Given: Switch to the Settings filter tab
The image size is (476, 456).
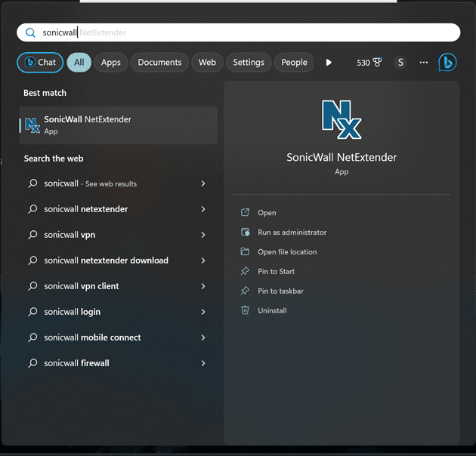Looking at the screenshot, I should coord(249,63).
